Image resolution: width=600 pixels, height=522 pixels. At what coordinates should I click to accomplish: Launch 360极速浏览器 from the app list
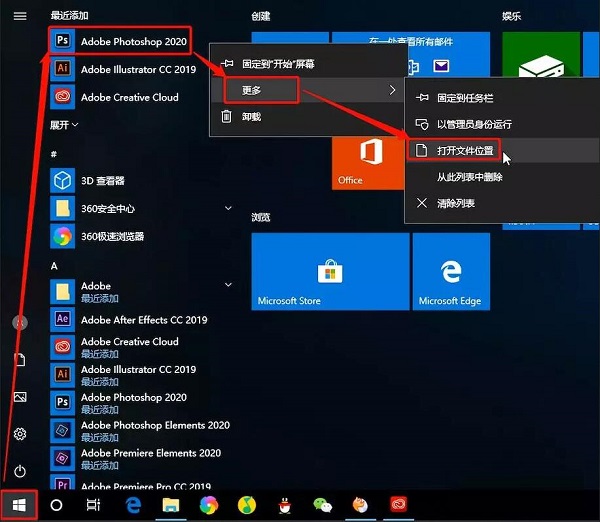(112, 237)
